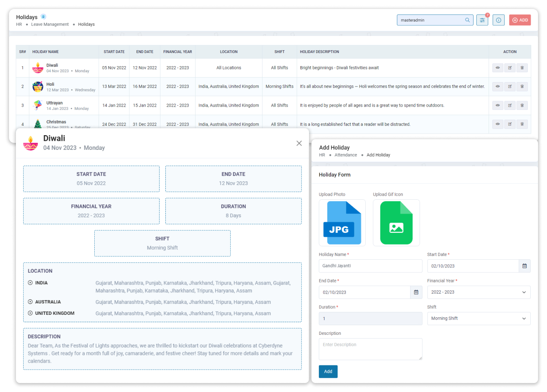Screen dimensions: 547x392
Task: Click the search magnifier icon
Action: [467, 20]
